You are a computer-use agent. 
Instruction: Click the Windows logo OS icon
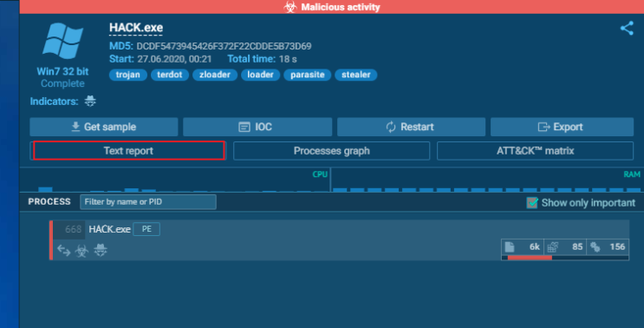point(62,41)
